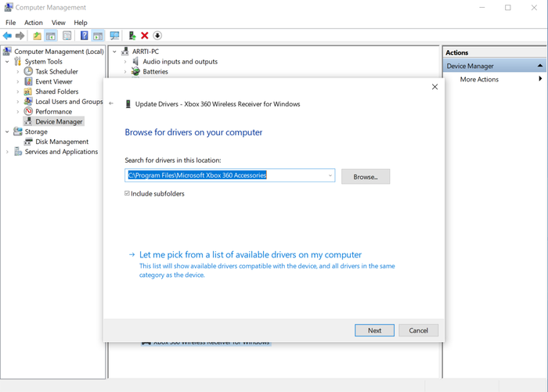Click the Storage icon in tree
The image size is (548, 392).
click(x=18, y=131)
